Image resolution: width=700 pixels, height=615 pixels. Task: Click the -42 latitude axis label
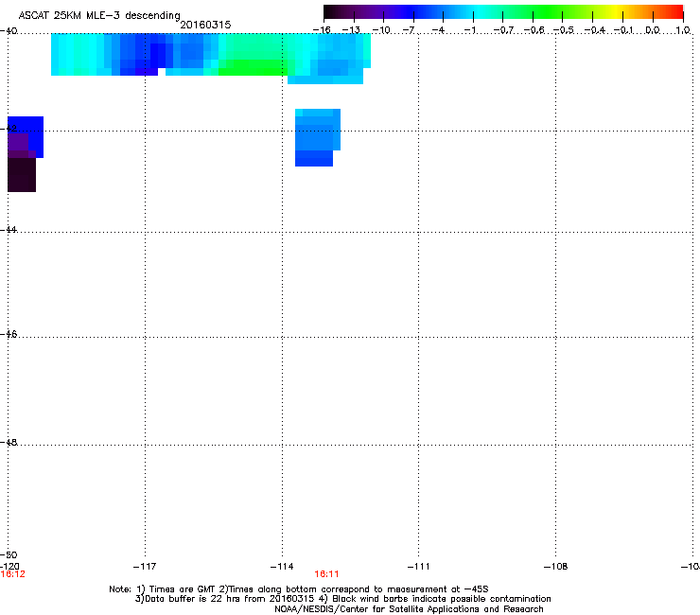click(x=9, y=128)
